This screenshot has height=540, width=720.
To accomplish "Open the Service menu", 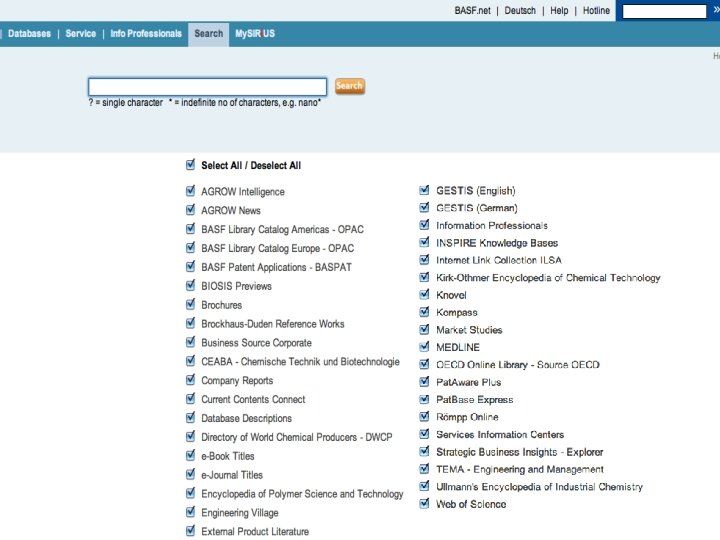I will click(x=80, y=34).
